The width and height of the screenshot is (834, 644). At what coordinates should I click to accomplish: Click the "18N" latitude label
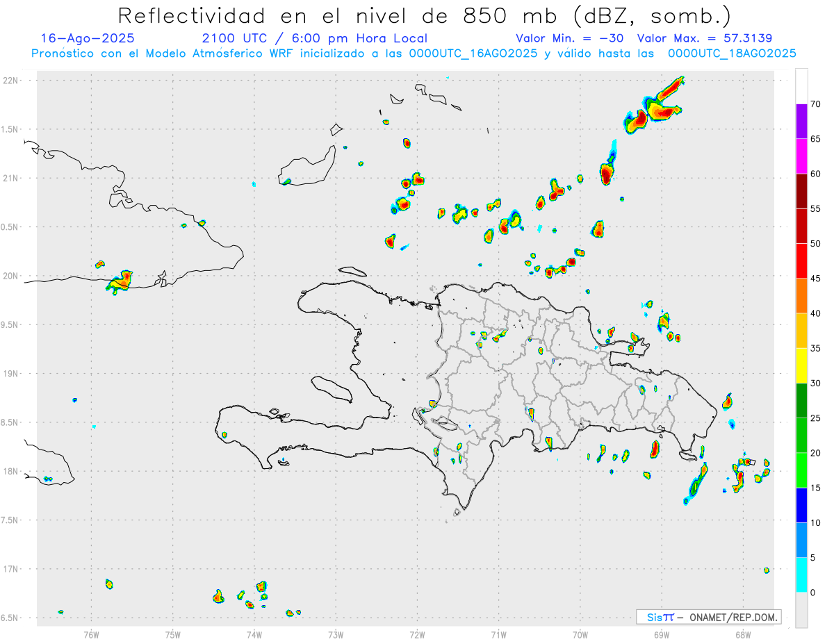pyautogui.click(x=11, y=471)
